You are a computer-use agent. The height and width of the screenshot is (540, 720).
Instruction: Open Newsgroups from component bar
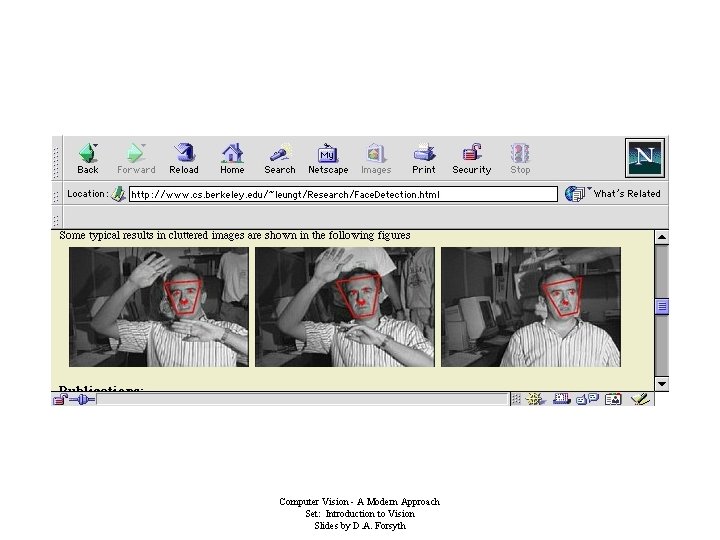(587, 399)
